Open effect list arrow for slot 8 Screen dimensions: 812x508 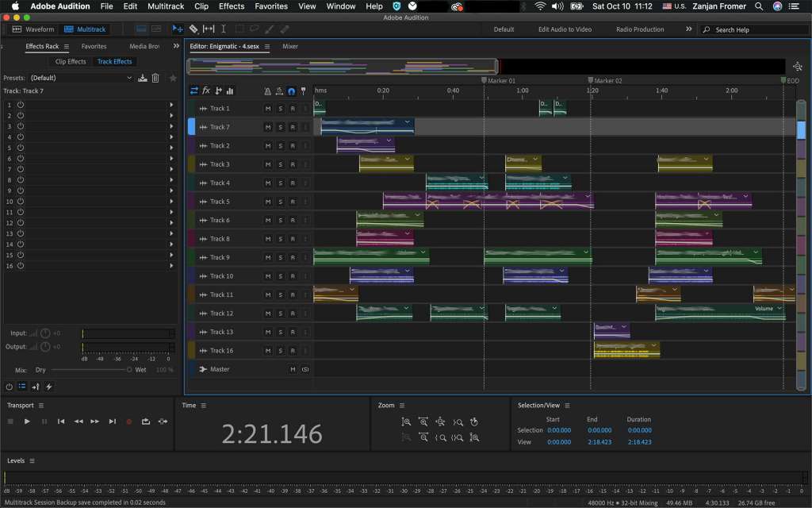[171, 180]
